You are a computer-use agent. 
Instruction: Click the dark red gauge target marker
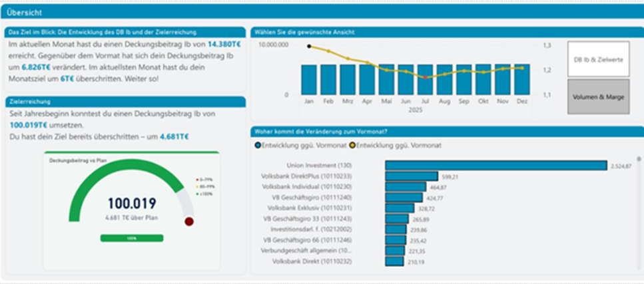pos(189,221)
